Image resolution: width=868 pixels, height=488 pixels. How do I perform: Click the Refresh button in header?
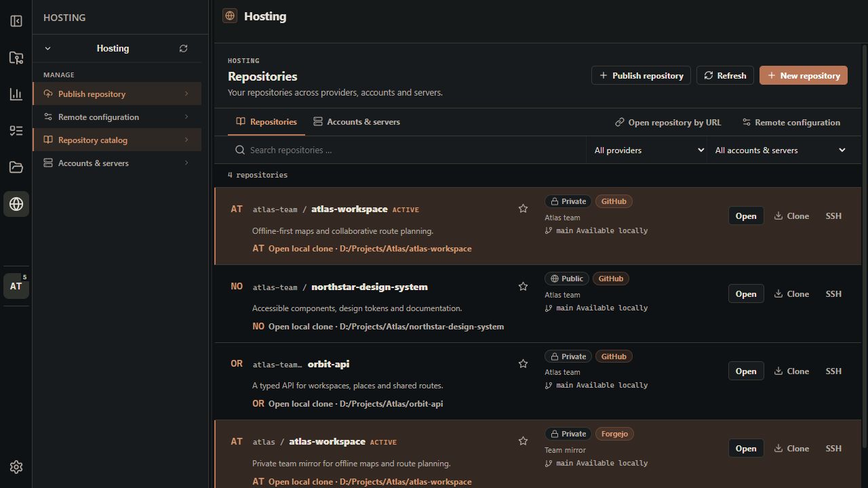pos(725,75)
